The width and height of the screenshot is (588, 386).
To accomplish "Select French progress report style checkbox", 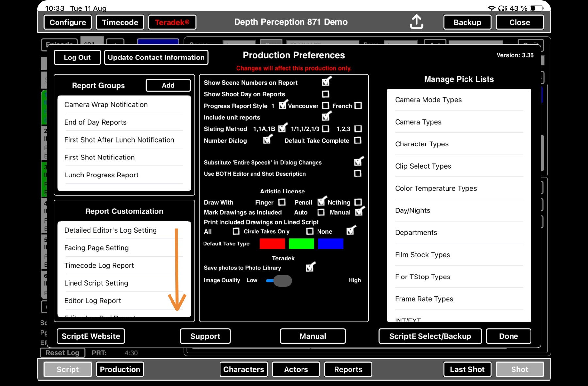I will [358, 106].
